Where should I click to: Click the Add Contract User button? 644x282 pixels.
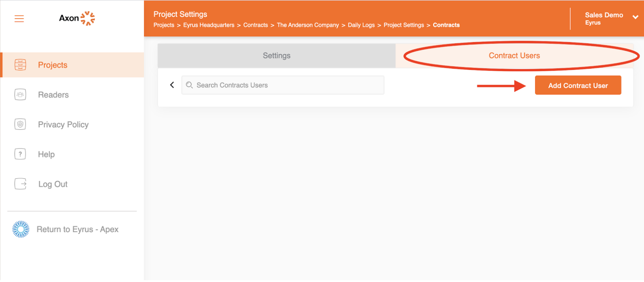click(x=578, y=85)
